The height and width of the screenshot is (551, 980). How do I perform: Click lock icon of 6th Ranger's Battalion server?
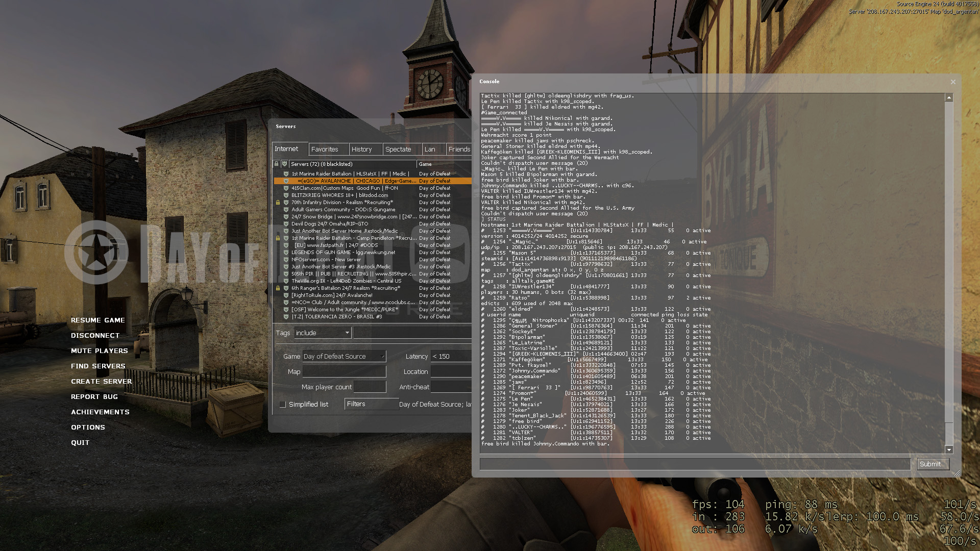coord(278,288)
